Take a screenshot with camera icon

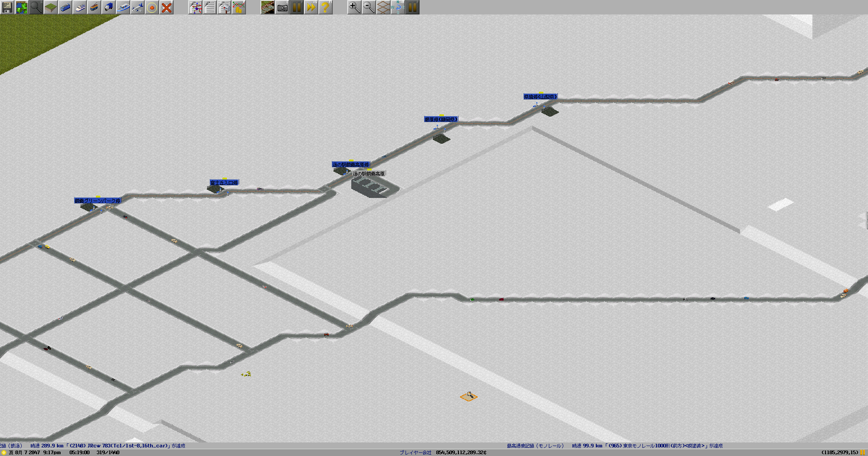tap(282, 7)
